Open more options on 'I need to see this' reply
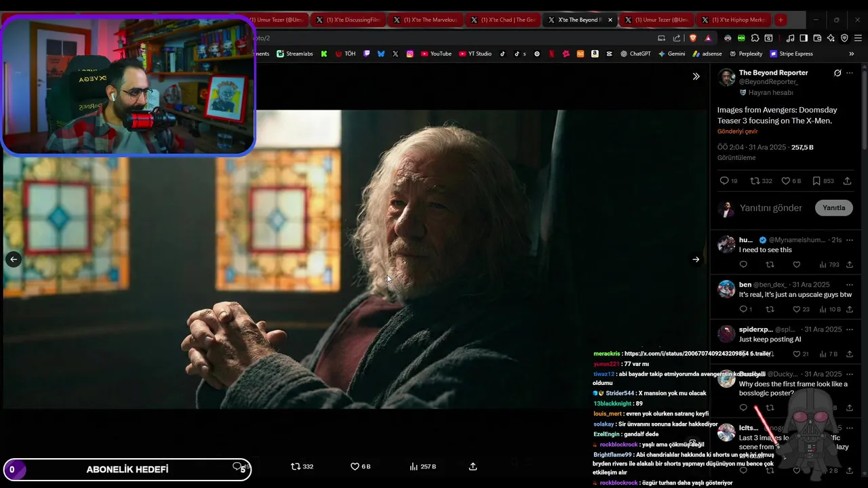The height and width of the screenshot is (488, 868). pos(850,240)
